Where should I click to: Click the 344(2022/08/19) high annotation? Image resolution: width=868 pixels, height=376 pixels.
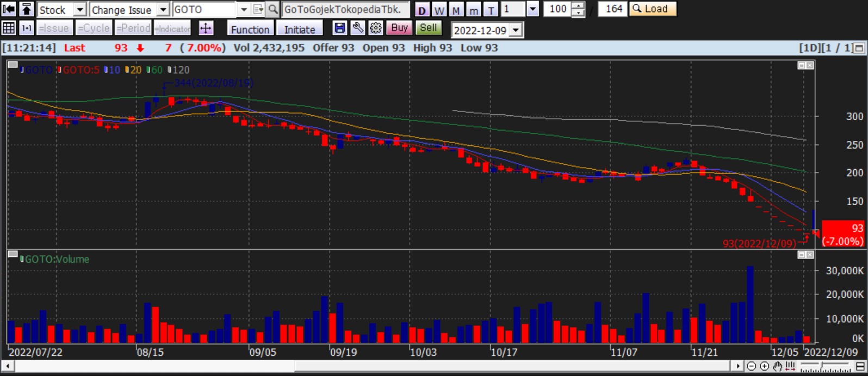pyautogui.click(x=213, y=83)
